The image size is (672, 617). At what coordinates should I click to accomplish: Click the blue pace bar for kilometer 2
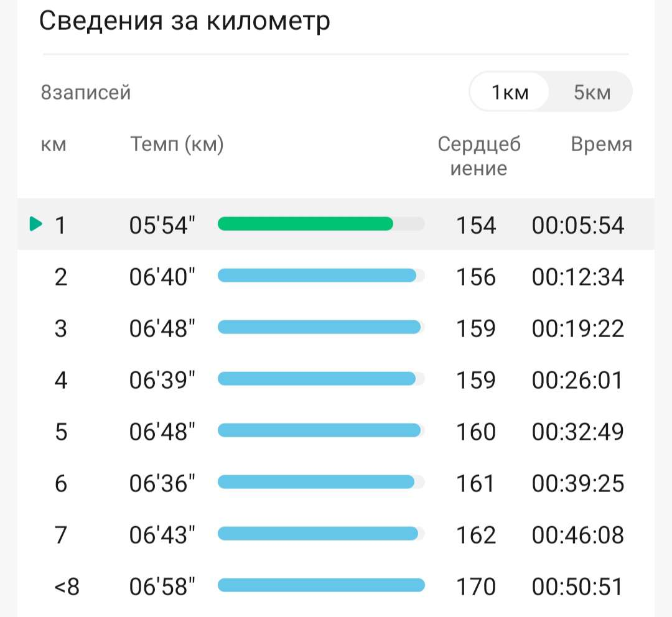(317, 276)
